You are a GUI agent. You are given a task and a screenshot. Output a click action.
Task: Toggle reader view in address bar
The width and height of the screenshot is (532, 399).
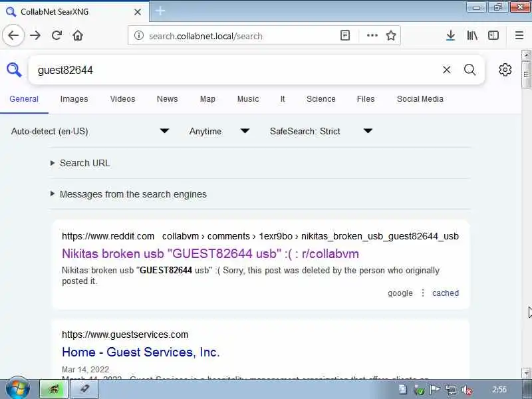pyautogui.click(x=344, y=35)
